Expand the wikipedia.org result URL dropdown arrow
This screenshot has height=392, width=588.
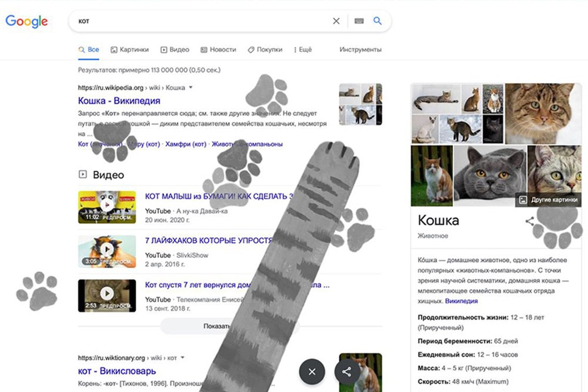pyautogui.click(x=191, y=88)
